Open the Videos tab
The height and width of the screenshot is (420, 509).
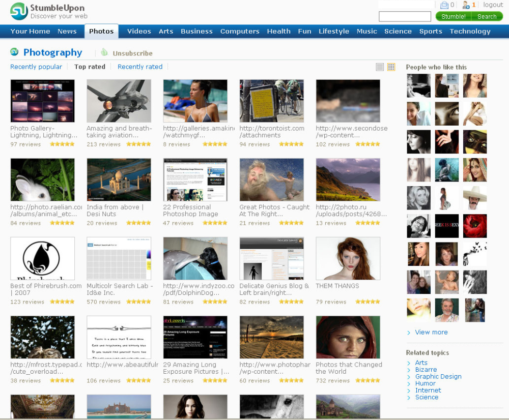tap(139, 32)
